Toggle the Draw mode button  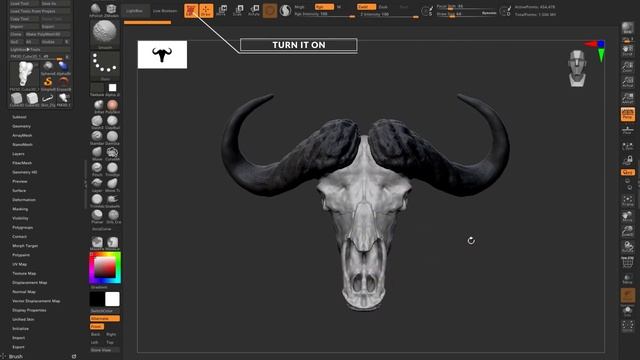pos(206,11)
